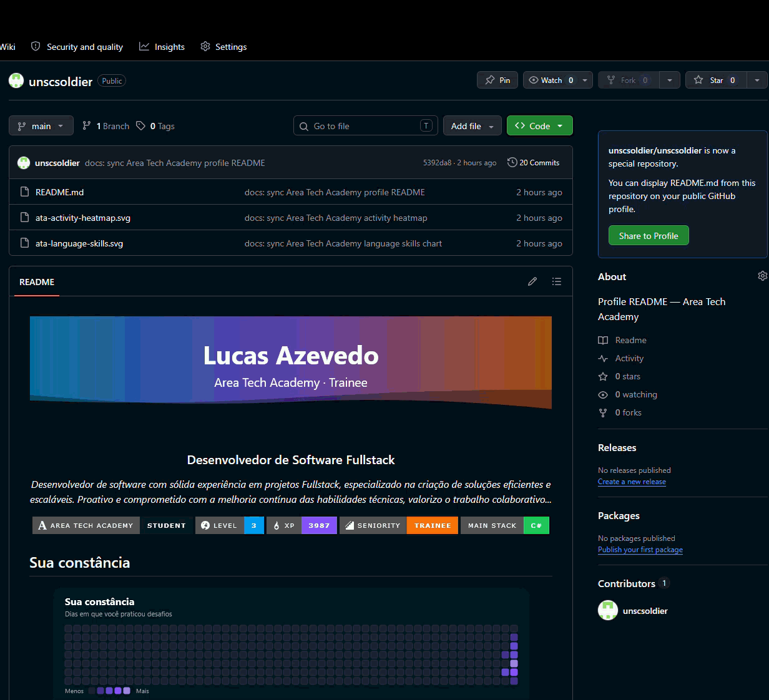Viewport: 769px width, 700px height.
Task: Click the XP 3987 badge
Action: pyautogui.click(x=301, y=525)
